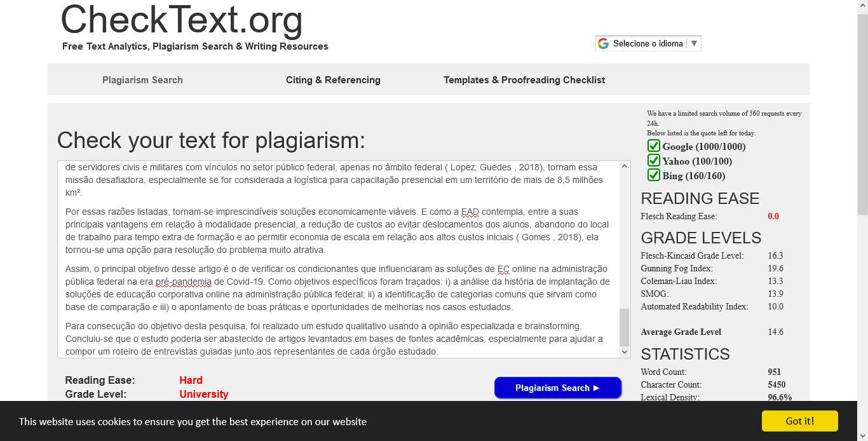
Task: Click the text area scrollbar up arrow
Action: [x=625, y=166]
